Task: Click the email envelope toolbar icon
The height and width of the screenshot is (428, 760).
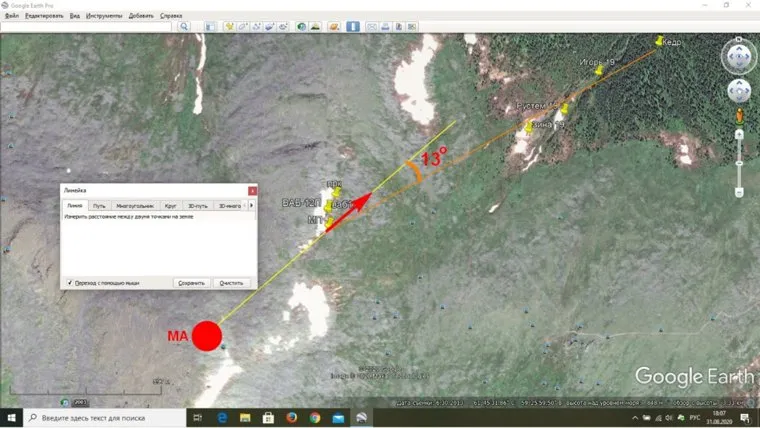Action: click(372, 26)
